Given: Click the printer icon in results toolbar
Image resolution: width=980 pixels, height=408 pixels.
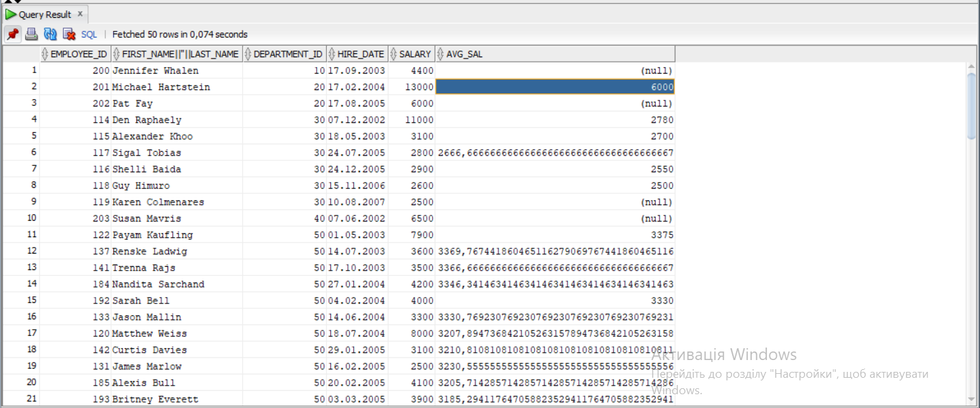Looking at the screenshot, I should point(32,34).
